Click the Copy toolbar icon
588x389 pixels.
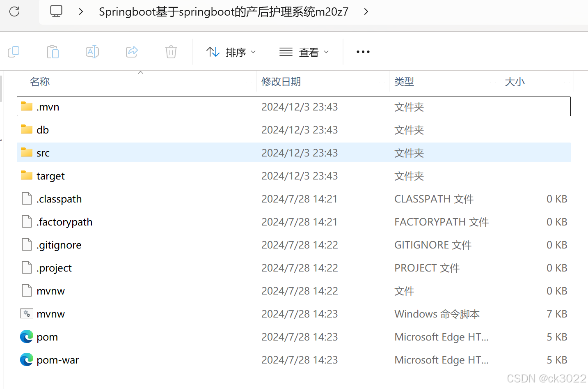14,52
